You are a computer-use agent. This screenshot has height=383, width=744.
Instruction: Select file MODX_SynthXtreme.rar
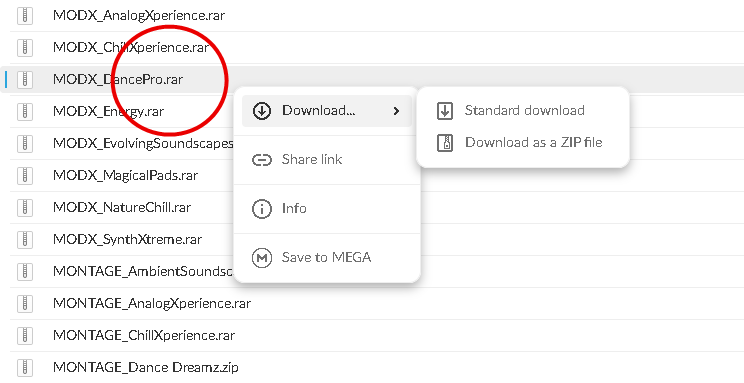127,239
